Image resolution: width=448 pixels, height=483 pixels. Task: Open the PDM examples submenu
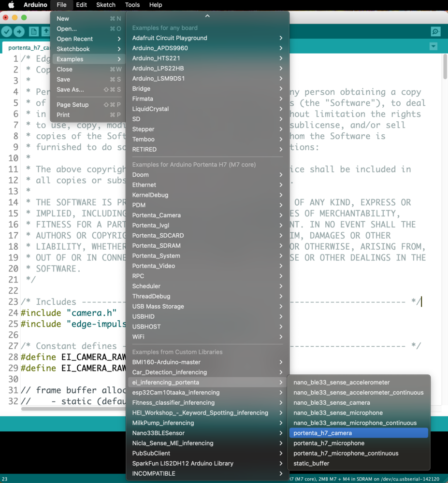click(207, 205)
